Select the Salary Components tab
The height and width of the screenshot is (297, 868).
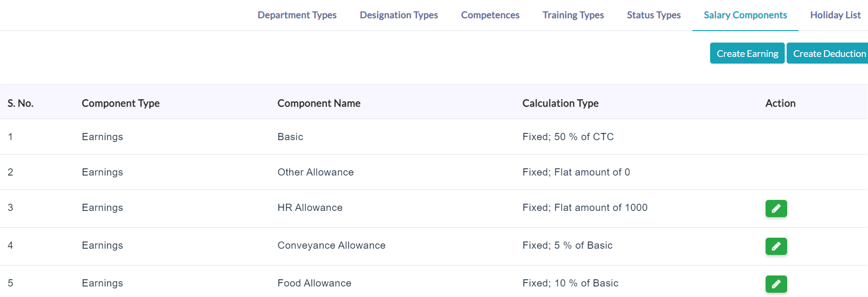coord(746,15)
